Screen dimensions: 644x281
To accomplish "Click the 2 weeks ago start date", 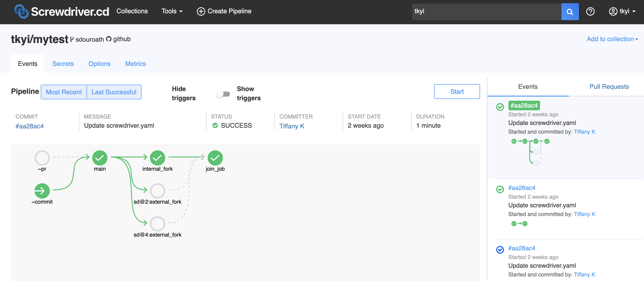I will 366,125.
